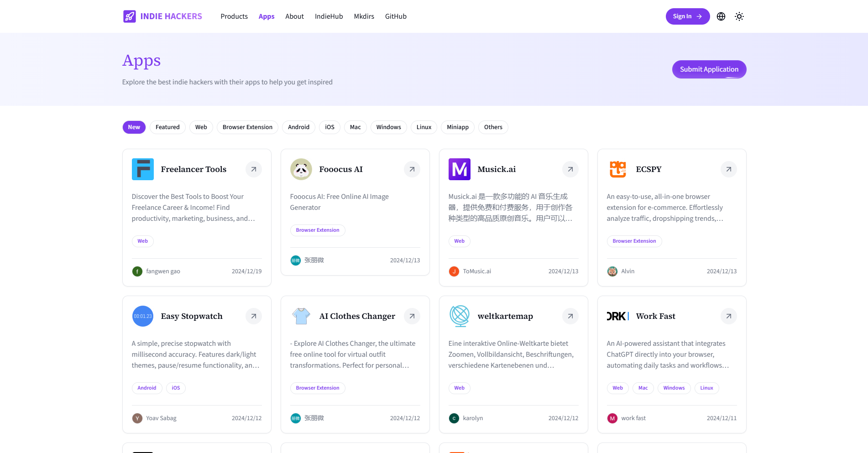This screenshot has height=453, width=868.
Task: Click the Fooocus AI panda logo
Action: (301, 169)
